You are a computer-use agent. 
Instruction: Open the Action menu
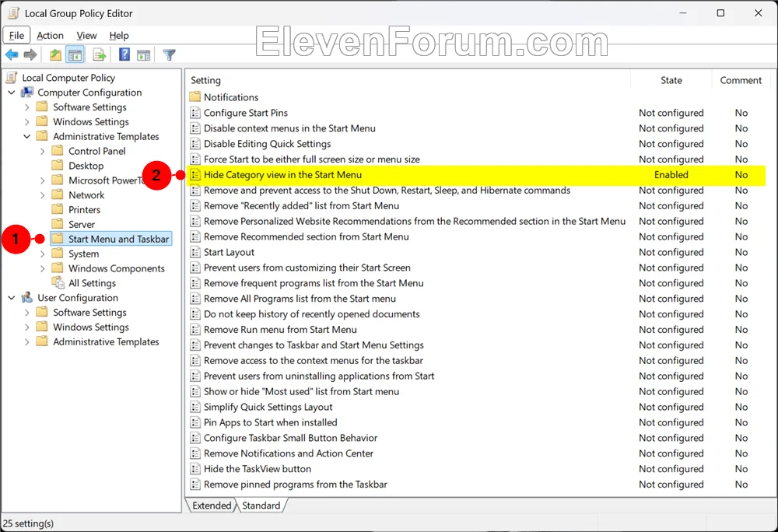[50, 35]
